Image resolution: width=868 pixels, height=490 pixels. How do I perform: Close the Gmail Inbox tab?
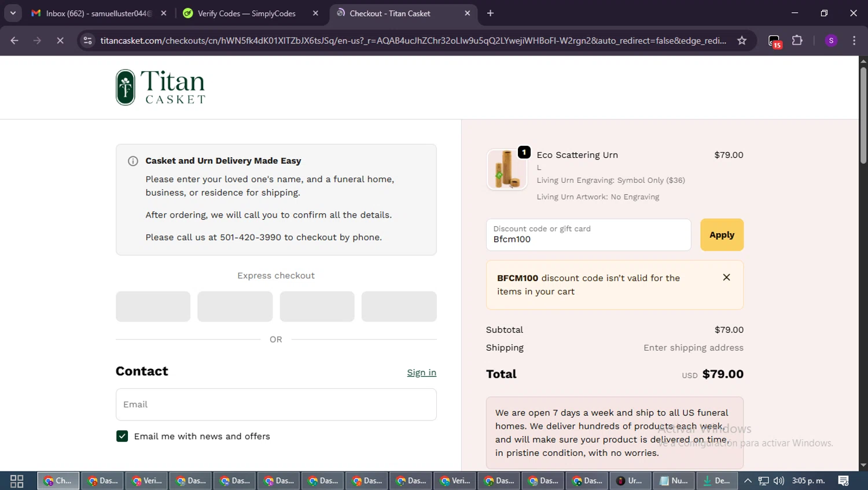click(164, 13)
